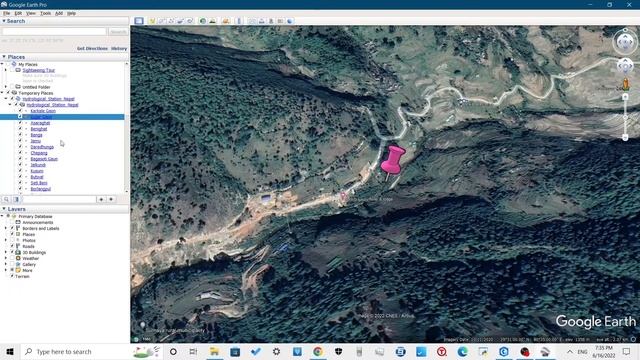Expand the Gallery layer node
640x360 pixels.
[6, 264]
